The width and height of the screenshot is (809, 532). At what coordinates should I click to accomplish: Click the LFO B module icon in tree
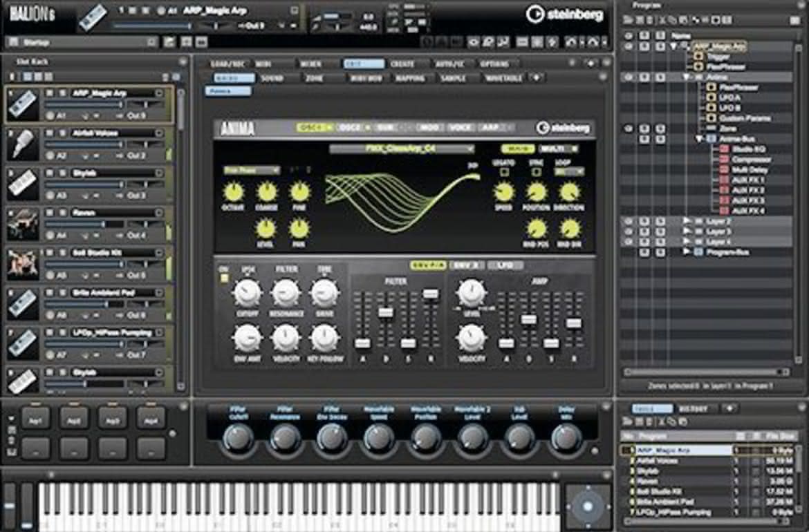click(x=711, y=108)
